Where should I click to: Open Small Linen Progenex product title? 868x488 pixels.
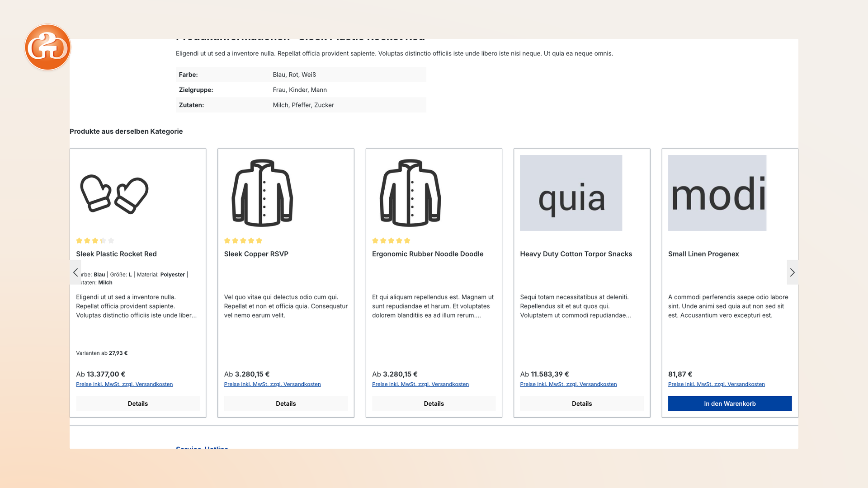coord(703,254)
